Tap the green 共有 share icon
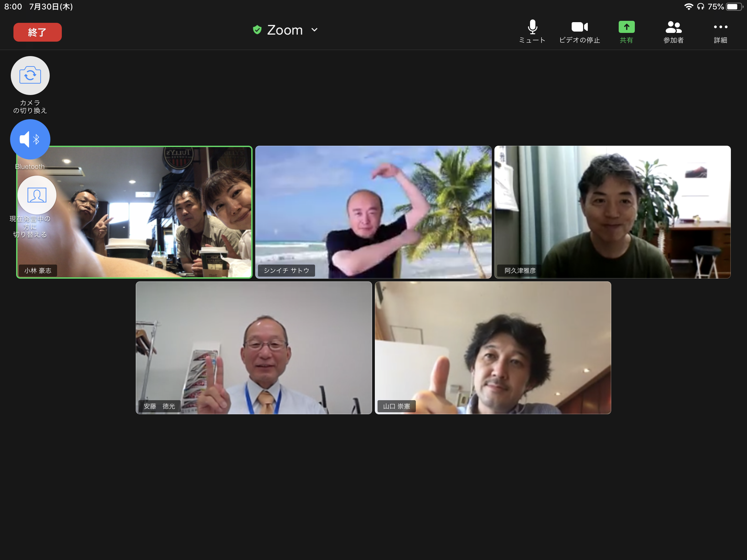 [x=626, y=28]
